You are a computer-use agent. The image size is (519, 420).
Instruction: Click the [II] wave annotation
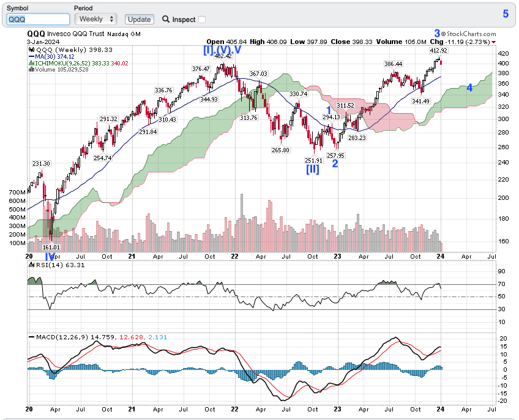coord(313,169)
